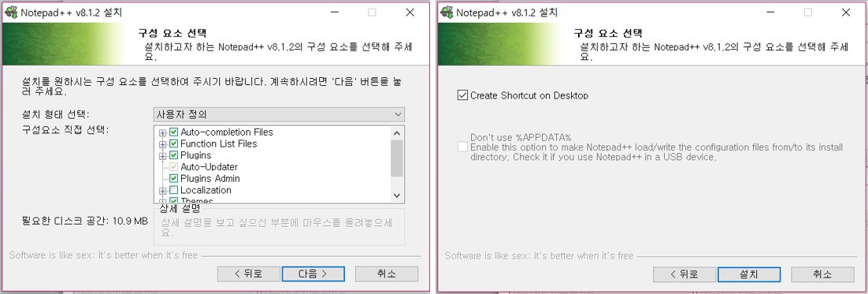Expand the Auto-completion Files tree node
The width and height of the screenshot is (868, 294).
(163, 133)
